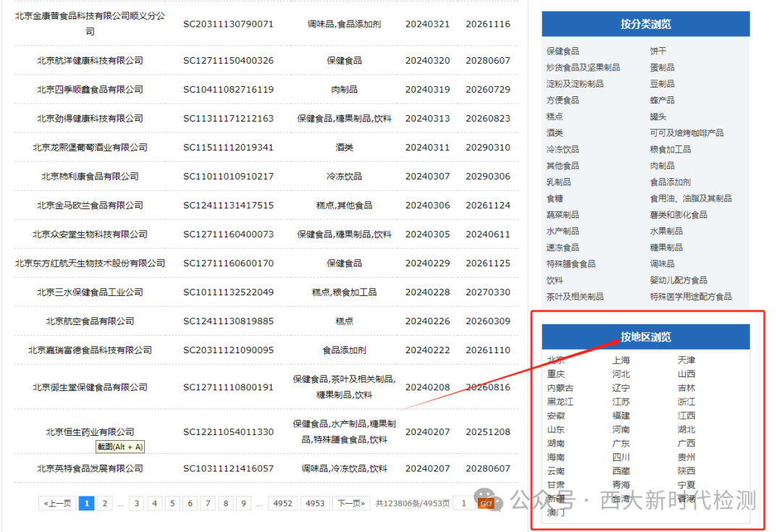Click license number SC11511112019341

coord(228,147)
